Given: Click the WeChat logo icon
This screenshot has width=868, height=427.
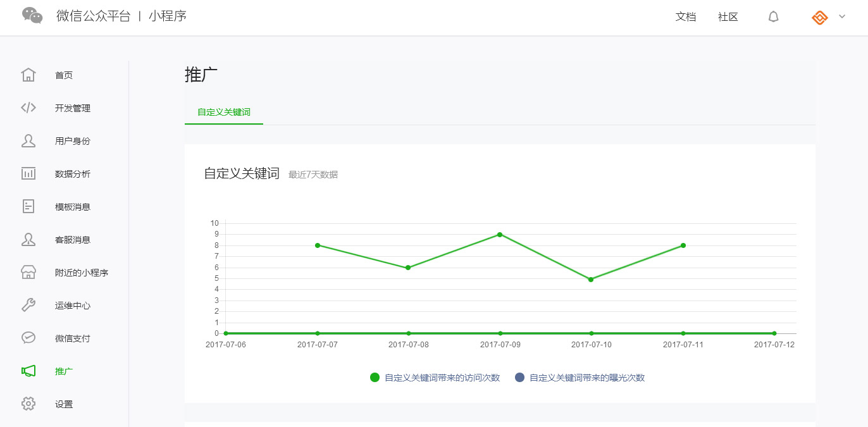Looking at the screenshot, I should click(x=32, y=16).
